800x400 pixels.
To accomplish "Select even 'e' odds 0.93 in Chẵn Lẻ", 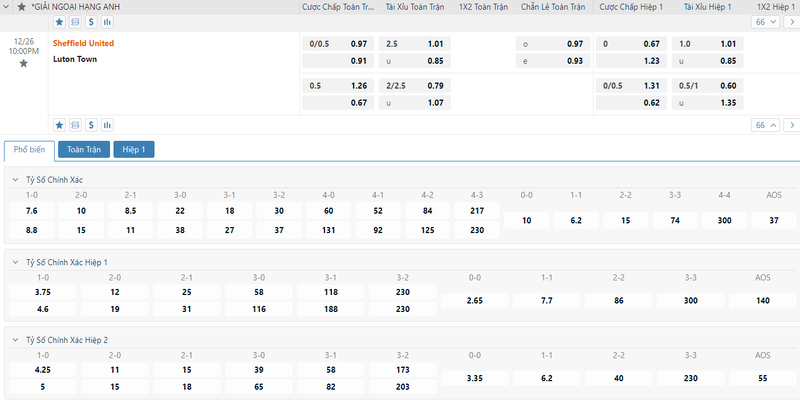I will tap(553, 61).
